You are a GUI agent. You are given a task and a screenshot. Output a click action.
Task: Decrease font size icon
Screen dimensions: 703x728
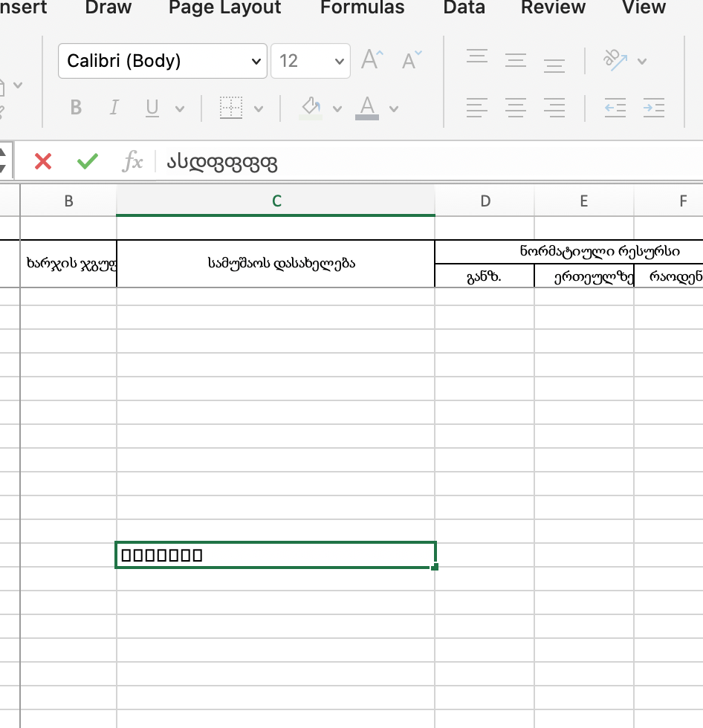click(412, 60)
